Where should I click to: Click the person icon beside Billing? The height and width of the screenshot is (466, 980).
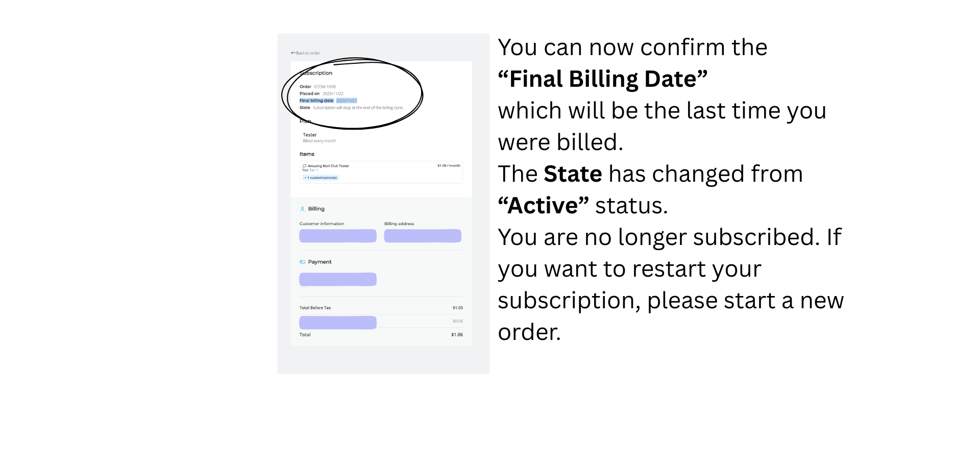coord(302,209)
